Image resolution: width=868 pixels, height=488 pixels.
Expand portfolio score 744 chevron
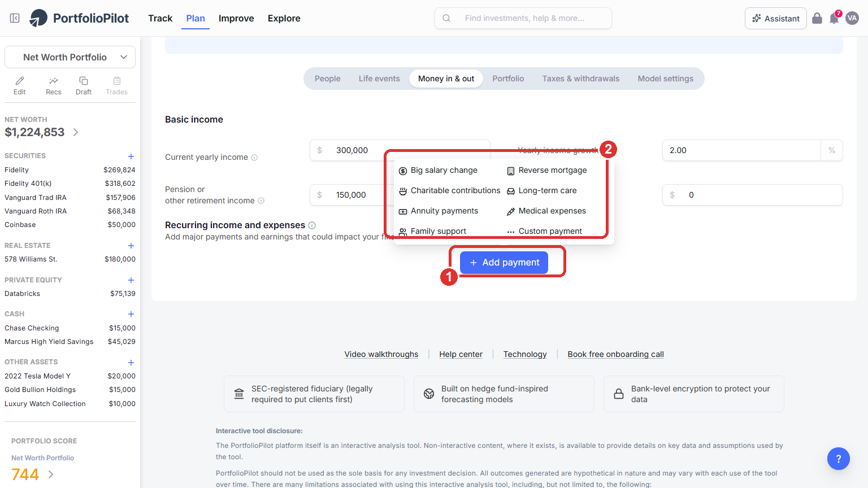(x=51, y=474)
